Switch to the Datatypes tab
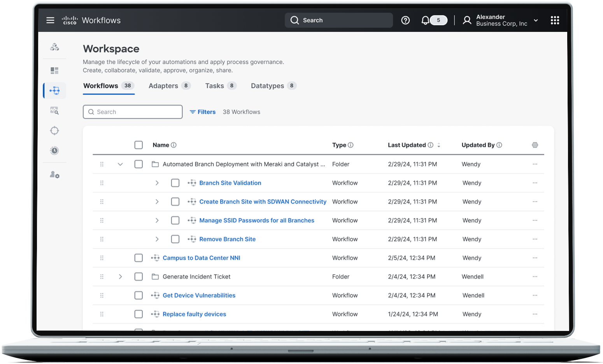This screenshot has height=364, width=603. pyautogui.click(x=267, y=86)
